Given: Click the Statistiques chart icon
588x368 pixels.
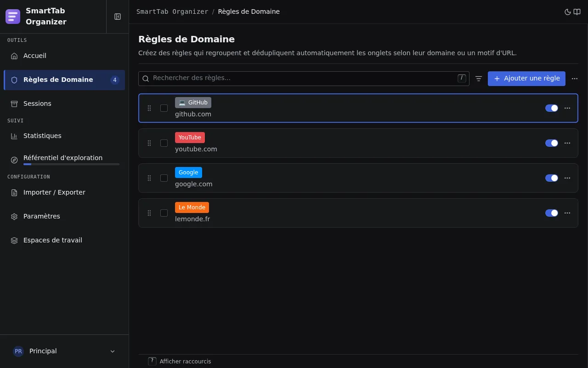Looking at the screenshot, I should [x=14, y=136].
